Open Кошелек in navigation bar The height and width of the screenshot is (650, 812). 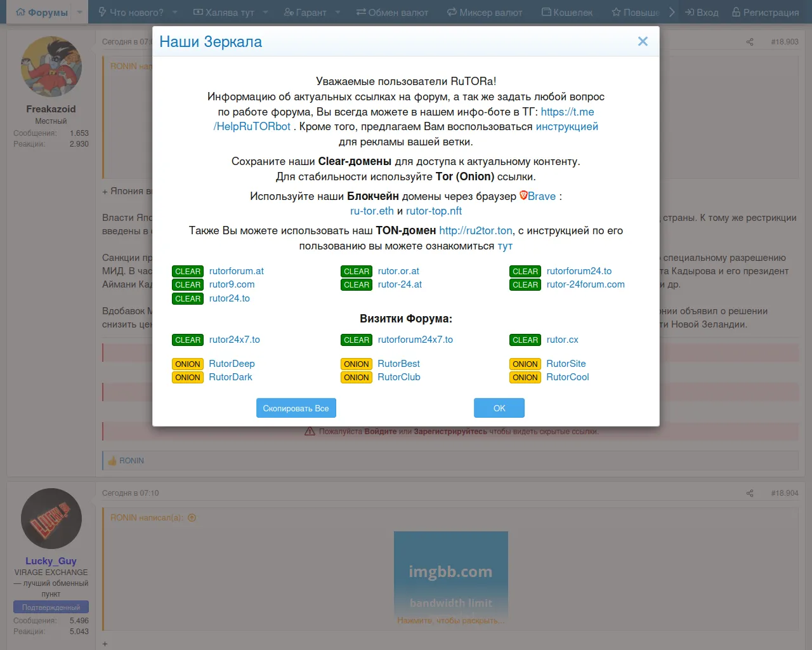tap(567, 12)
